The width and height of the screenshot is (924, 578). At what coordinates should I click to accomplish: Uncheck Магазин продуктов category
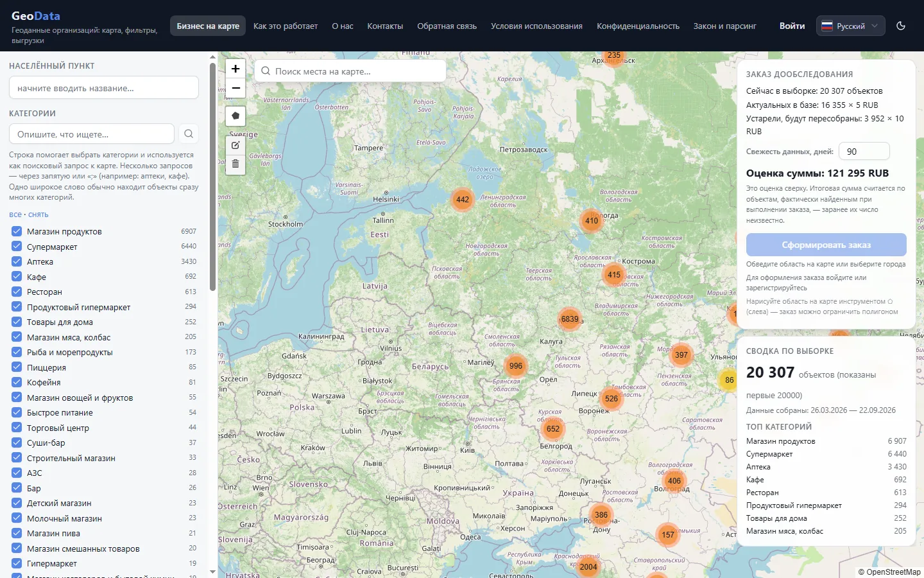(17, 231)
